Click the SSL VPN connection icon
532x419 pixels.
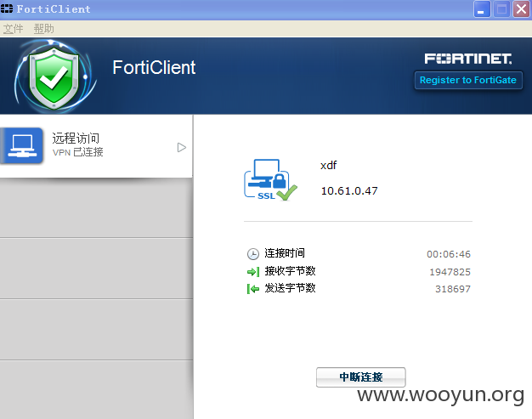270,180
